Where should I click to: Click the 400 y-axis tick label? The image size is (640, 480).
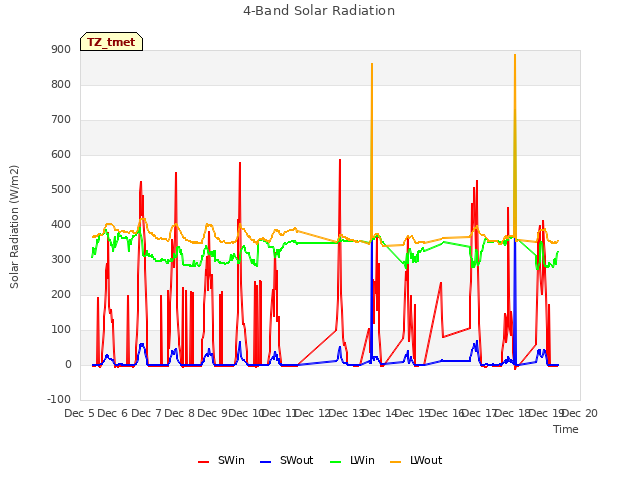pos(61,224)
